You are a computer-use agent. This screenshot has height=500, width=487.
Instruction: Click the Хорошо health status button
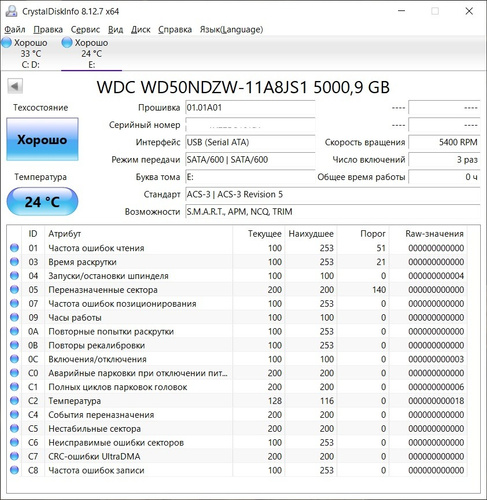pyautogui.click(x=42, y=139)
